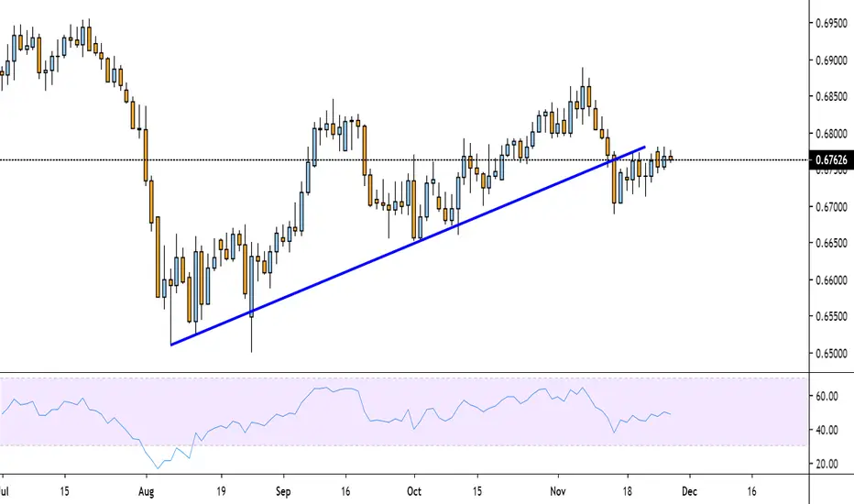Image resolution: width=854 pixels, height=504 pixels.
Task: Click the RSI 60.00 level label
Action: [827, 397]
